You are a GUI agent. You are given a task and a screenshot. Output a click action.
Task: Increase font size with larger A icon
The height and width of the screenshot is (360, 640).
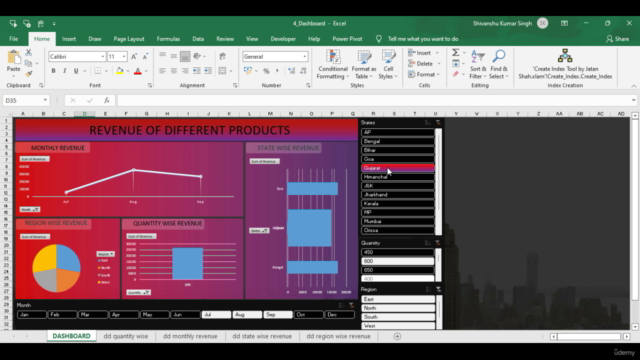tap(134, 57)
